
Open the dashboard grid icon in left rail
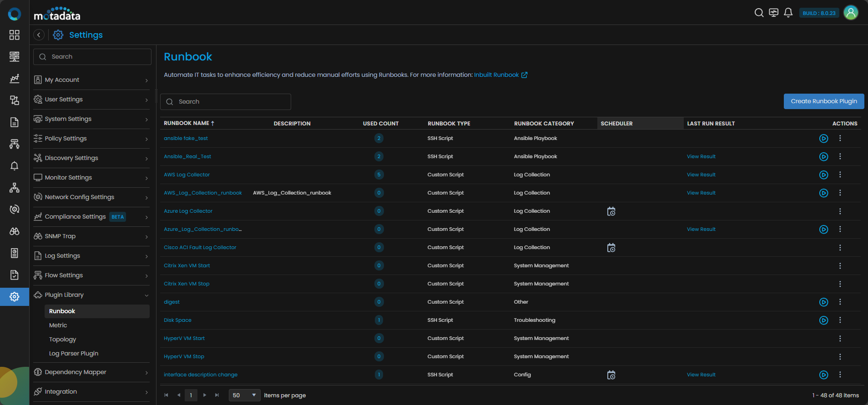point(15,35)
